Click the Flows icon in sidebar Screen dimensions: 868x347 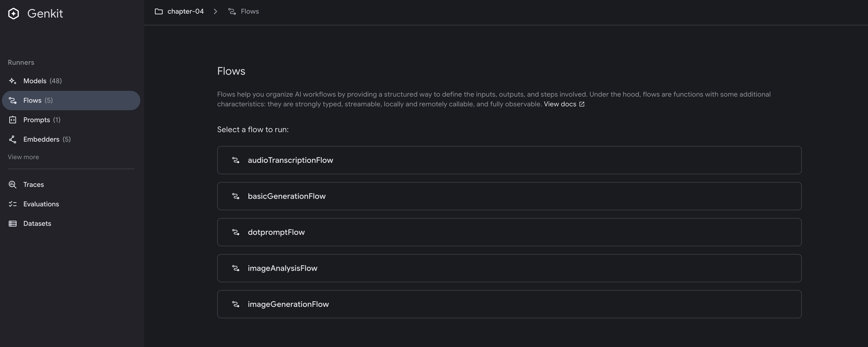[x=12, y=100]
